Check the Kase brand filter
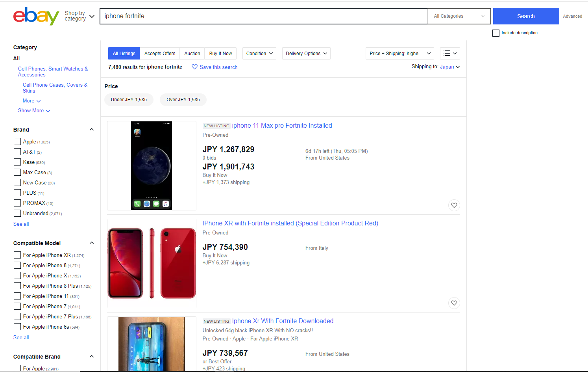The image size is (588, 372). pyautogui.click(x=17, y=162)
